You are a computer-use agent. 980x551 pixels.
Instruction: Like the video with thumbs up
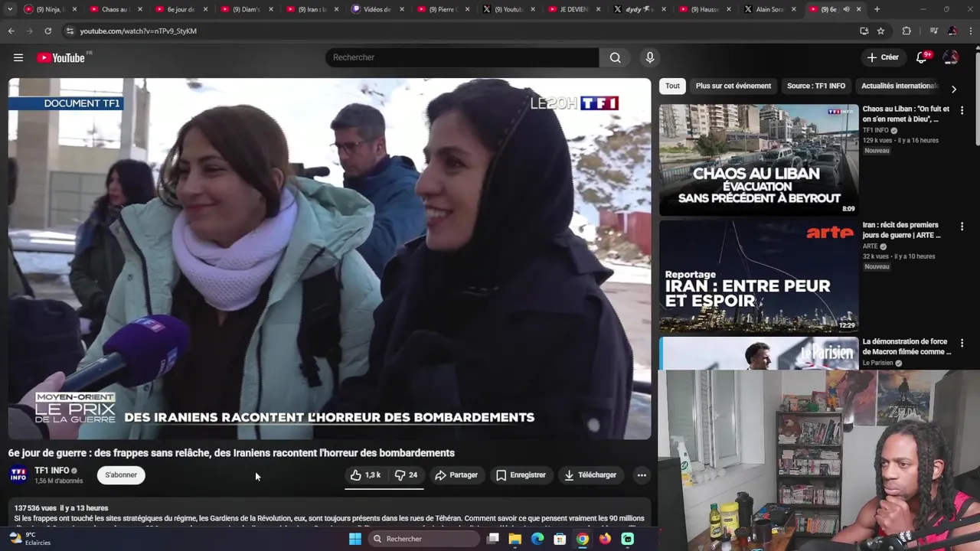tap(365, 475)
